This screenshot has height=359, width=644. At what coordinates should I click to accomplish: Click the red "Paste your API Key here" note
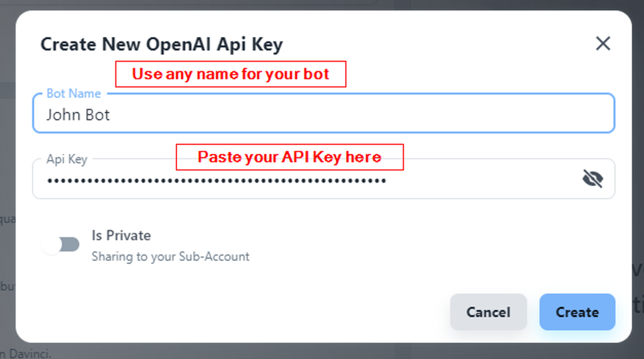(289, 157)
